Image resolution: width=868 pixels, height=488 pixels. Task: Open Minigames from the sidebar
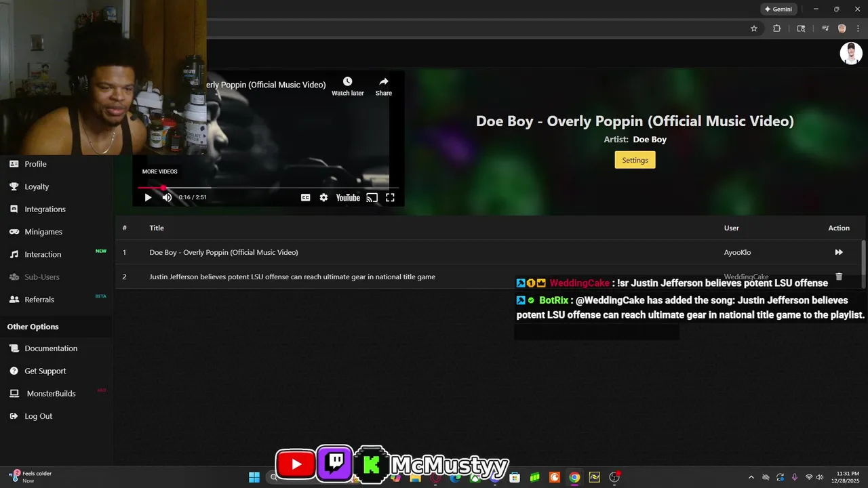coord(43,232)
